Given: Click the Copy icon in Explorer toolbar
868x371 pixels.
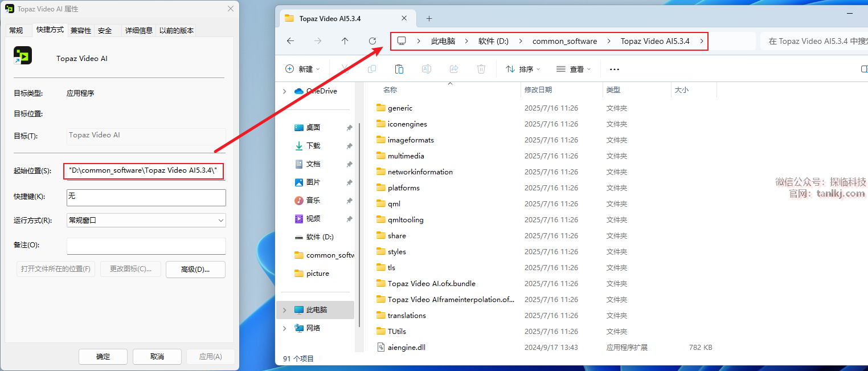Looking at the screenshot, I should click(372, 69).
